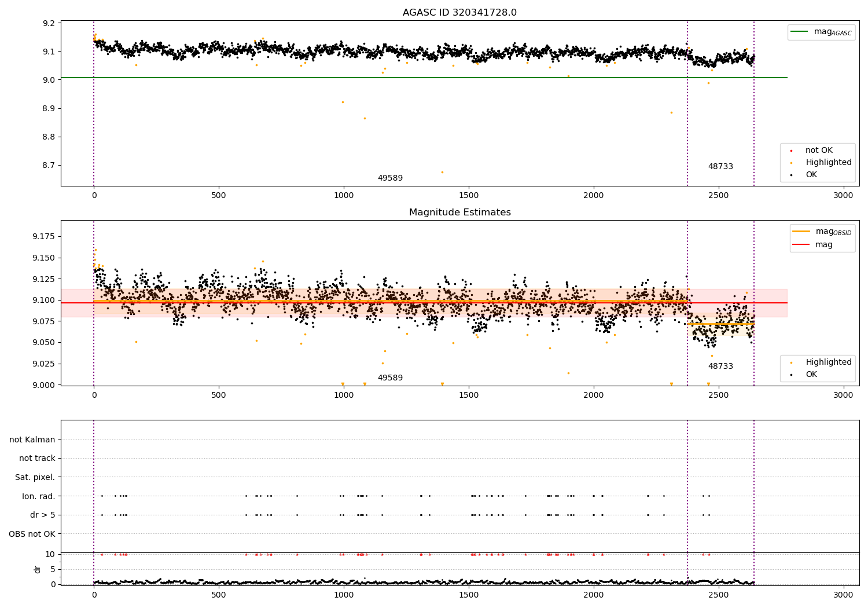Click the orange mag OBSID legend line

[x=801, y=232]
